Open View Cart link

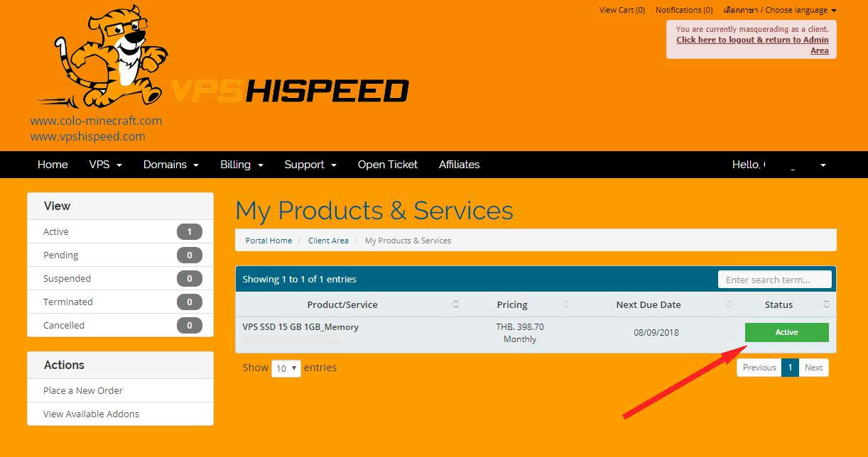pos(622,10)
